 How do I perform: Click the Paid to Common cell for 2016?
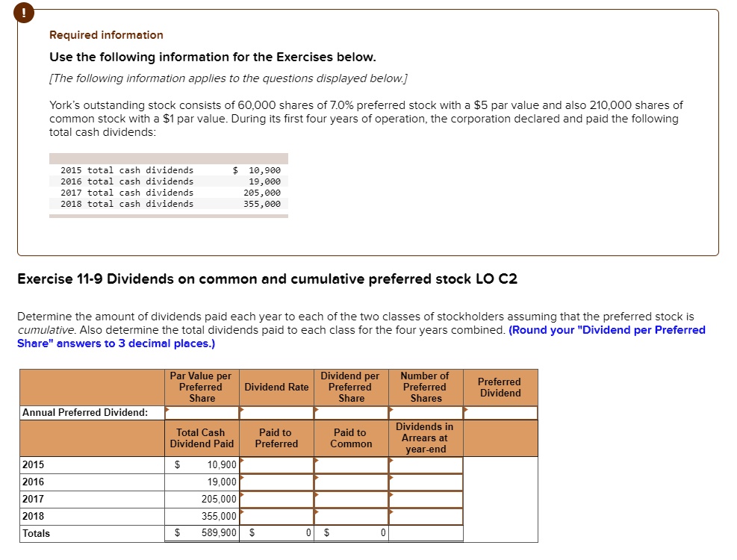click(x=352, y=482)
